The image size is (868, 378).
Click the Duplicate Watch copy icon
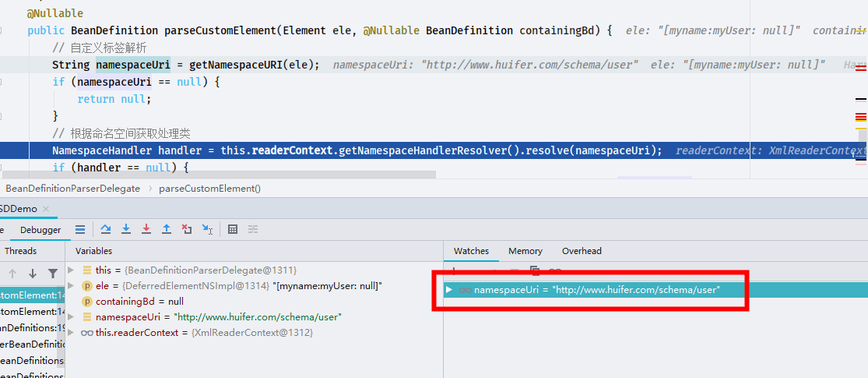(x=535, y=270)
